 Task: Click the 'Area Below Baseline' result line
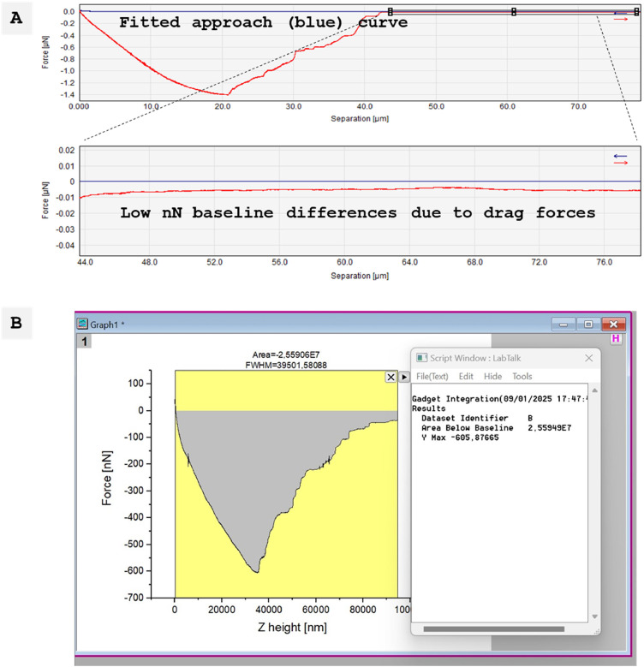[496, 428]
